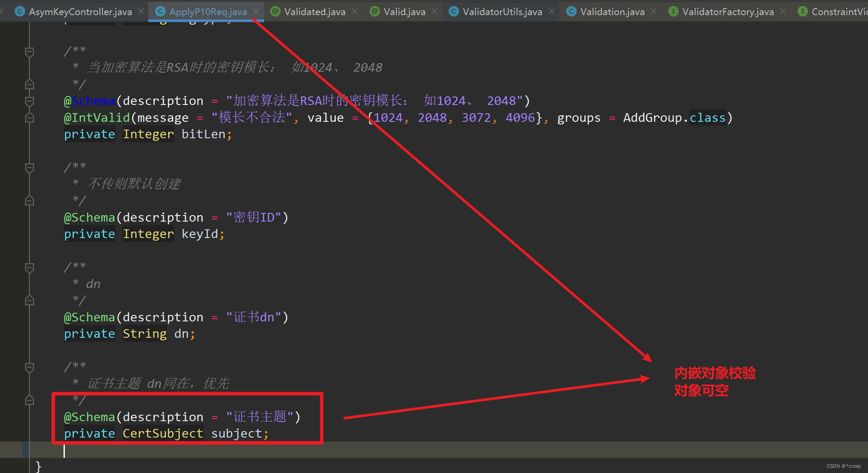Click the CertSubject type name
Viewport: 868px width, 473px height.
click(163, 433)
